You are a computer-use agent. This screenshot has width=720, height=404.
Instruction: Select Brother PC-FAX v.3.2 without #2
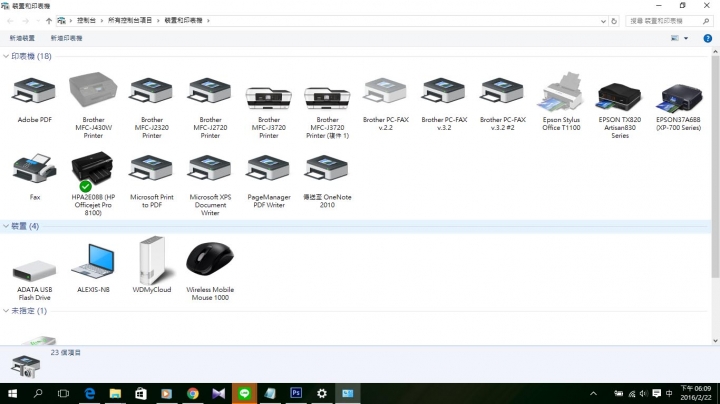click(x=444, y=91)
